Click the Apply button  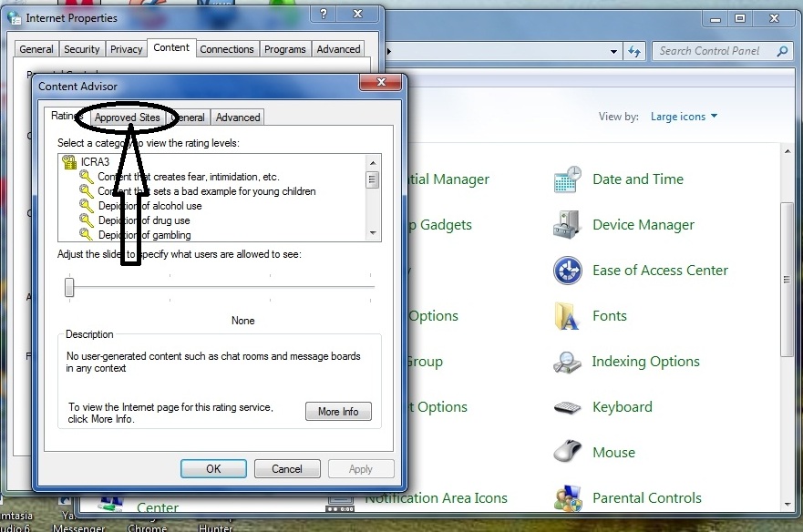[361, 469]
